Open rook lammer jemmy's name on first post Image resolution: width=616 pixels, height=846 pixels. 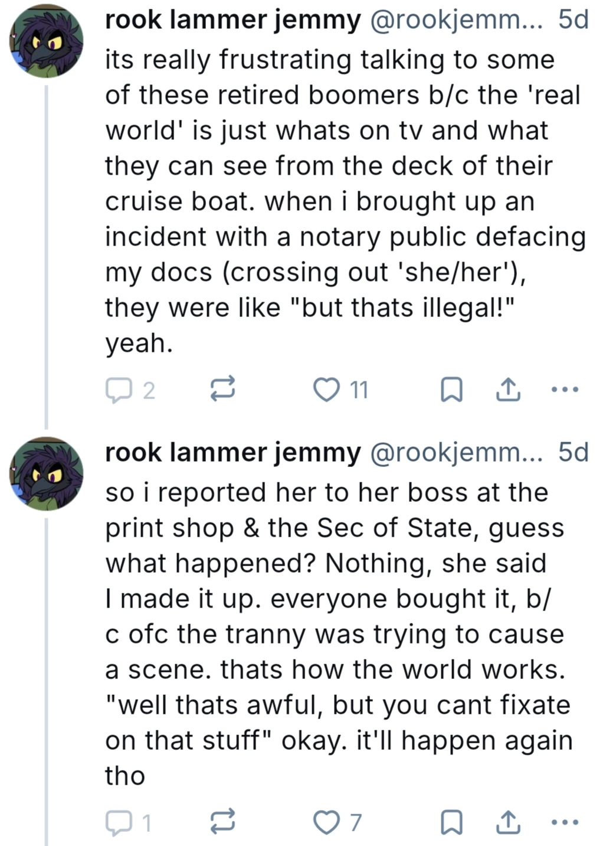(x=232, y=21)
